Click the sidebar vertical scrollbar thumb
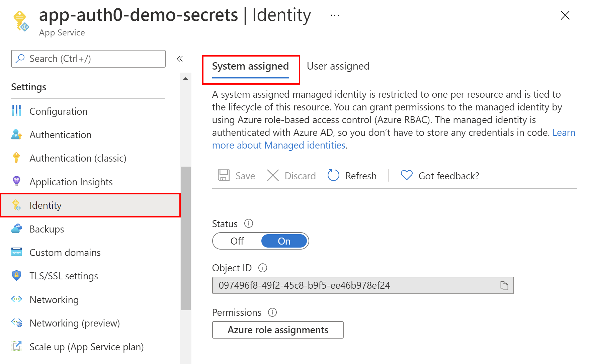 click(186, 238)
